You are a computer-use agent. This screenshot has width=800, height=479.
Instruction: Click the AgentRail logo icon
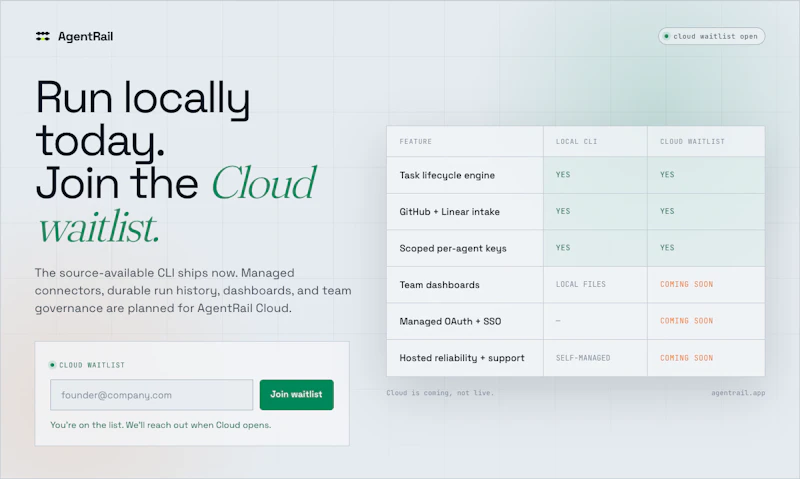pos(43,36)
